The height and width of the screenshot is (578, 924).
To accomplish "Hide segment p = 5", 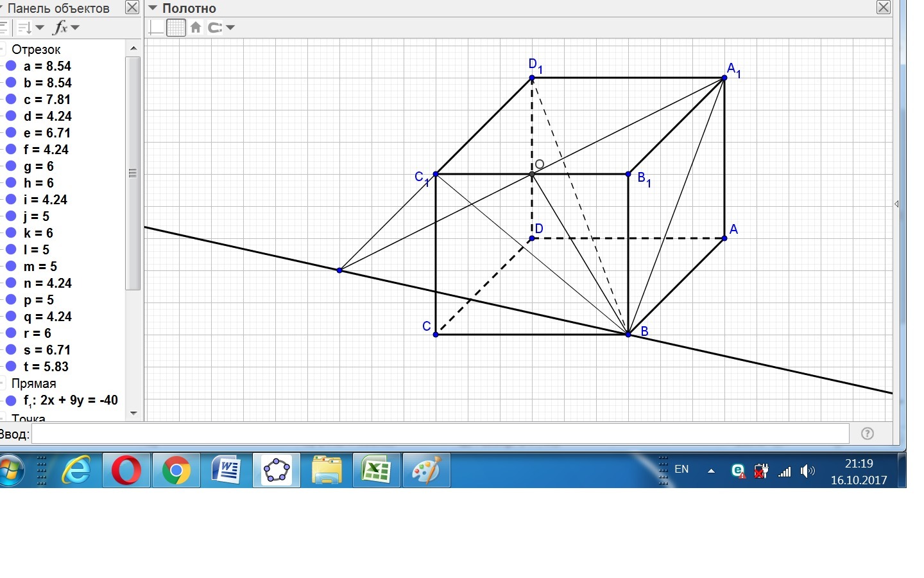I will pos(11,300).
